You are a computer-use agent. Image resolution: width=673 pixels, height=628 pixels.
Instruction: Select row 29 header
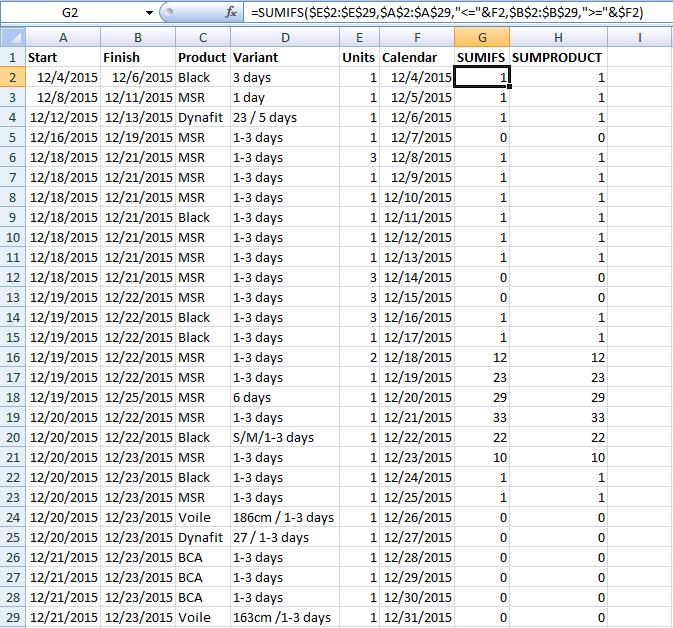tap(13, 617)
